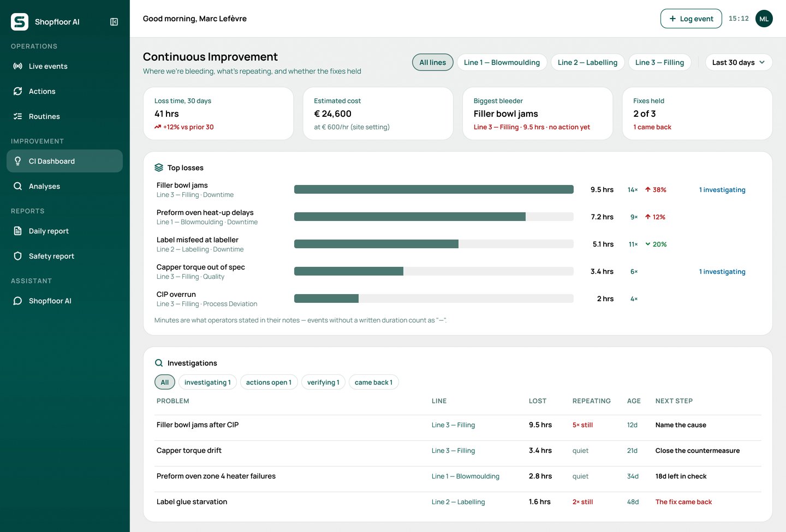Click the Safety report shield icon

[x=18, y=256]
